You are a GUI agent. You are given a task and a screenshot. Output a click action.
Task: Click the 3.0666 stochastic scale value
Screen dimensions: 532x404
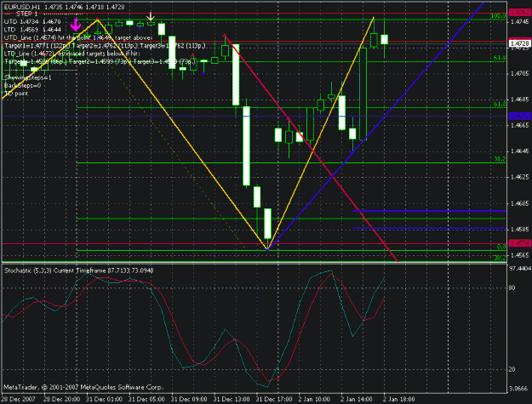pos(519,389)
